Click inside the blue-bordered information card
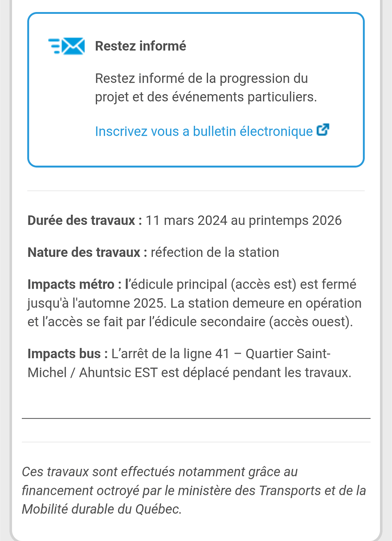This screenshot has height=541, width=392. tap(196, 89)
